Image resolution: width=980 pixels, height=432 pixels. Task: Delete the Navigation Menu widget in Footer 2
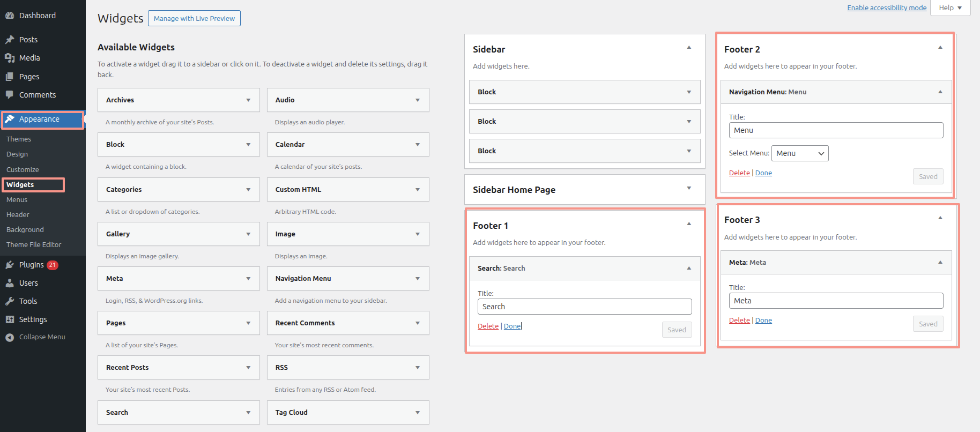[x=739, y=173]
